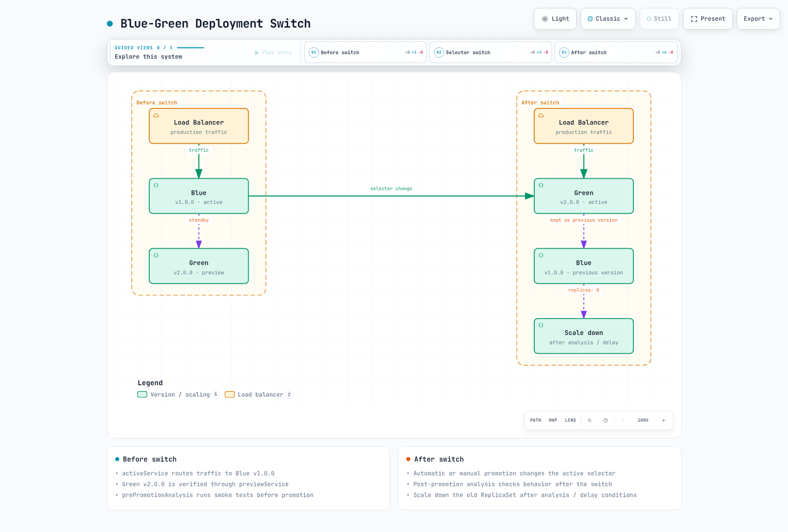Image resolution: width=788 pixels, height=532 pixels.
Task: Click the 100% zoom level
Action: 643,420
